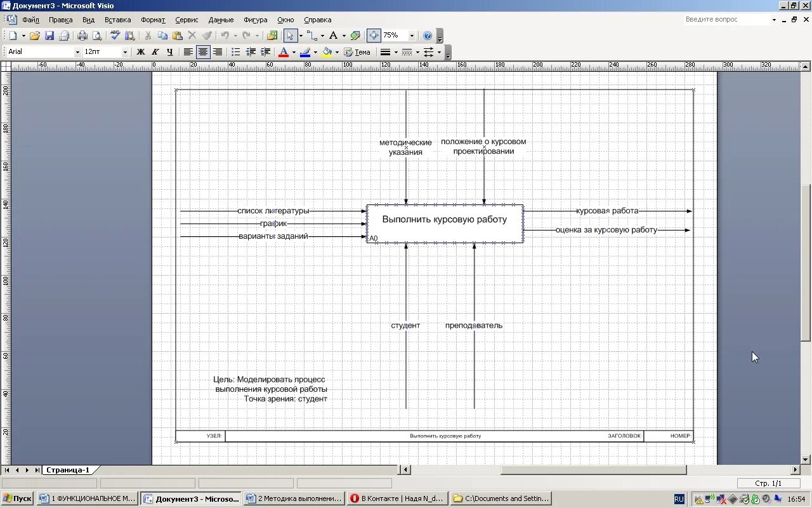Click the New document icon

click(x=13, y=36)
